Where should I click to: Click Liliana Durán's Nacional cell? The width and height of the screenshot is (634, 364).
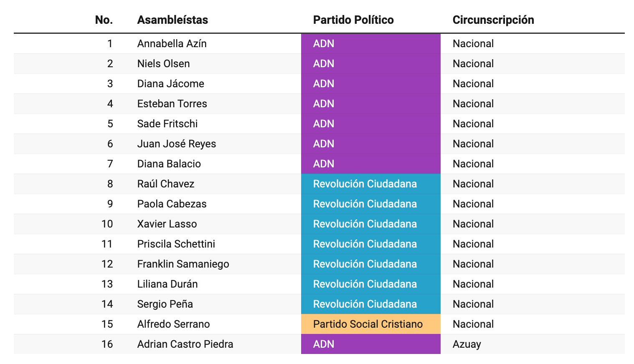(473, 284)
